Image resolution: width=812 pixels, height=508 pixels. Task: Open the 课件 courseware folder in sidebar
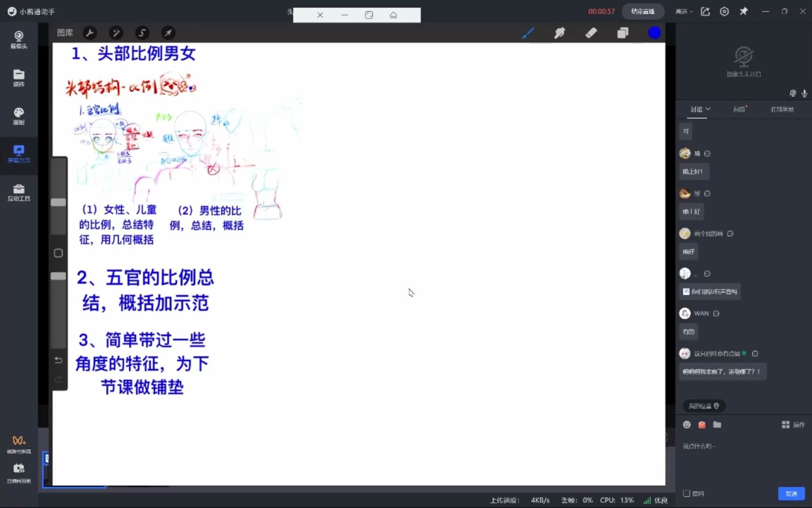click(19, 78)
